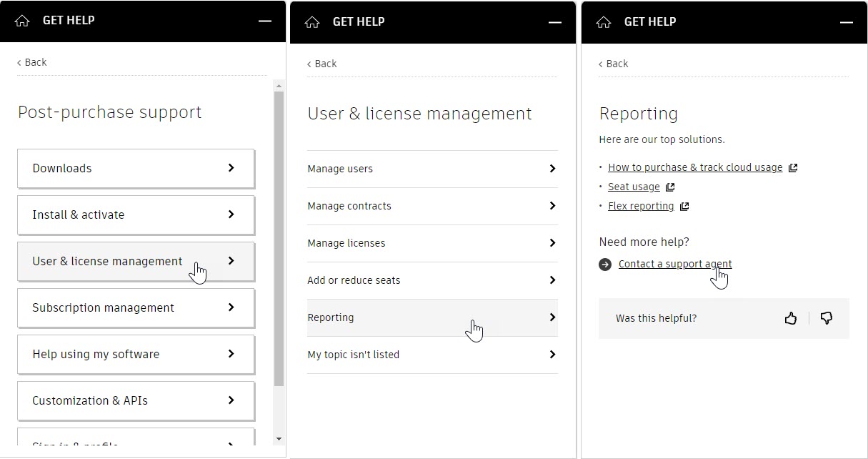Open the Downloads support category
The width and height of the screenshot is (868, 459).
(x=136, y=168)
